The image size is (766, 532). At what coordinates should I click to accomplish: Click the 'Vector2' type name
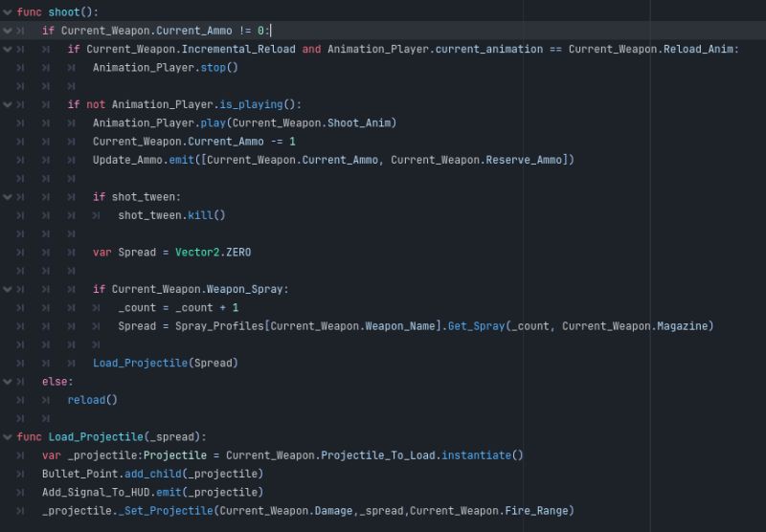[x=197, y=253]
